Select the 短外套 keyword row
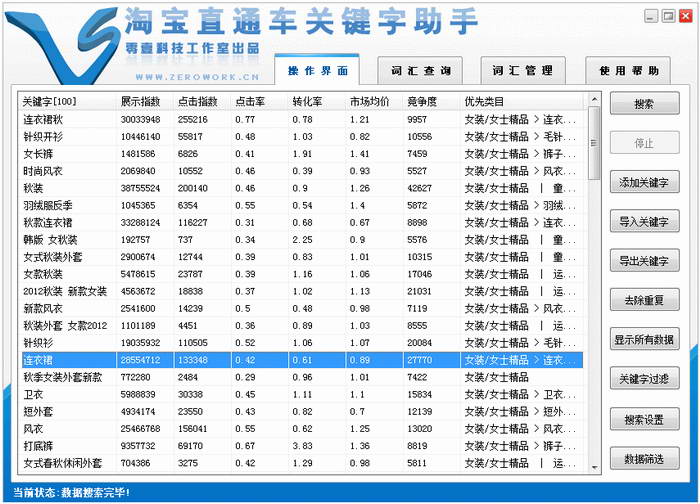Screen dimensions: 700x504 click(302, 412)
